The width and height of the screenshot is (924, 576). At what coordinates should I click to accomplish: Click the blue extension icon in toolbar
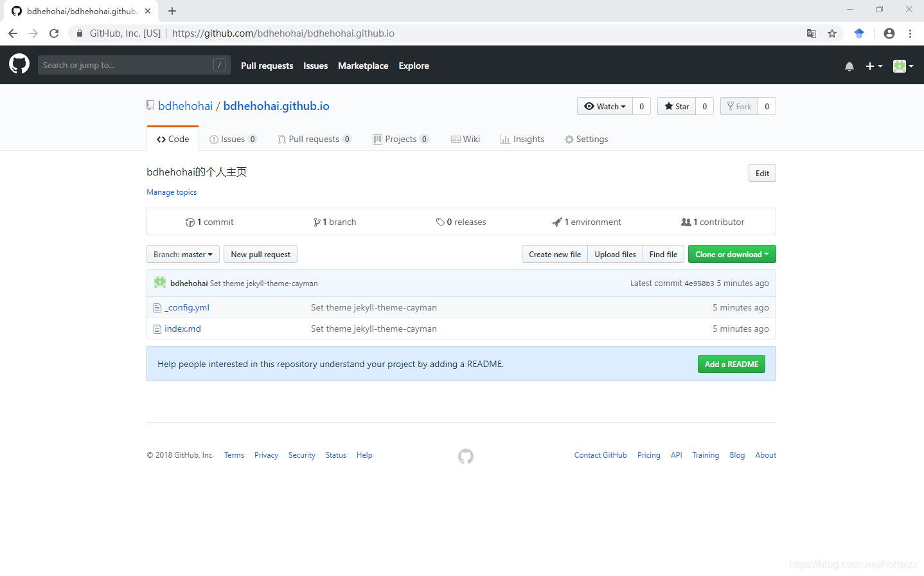tap(859, 33)
